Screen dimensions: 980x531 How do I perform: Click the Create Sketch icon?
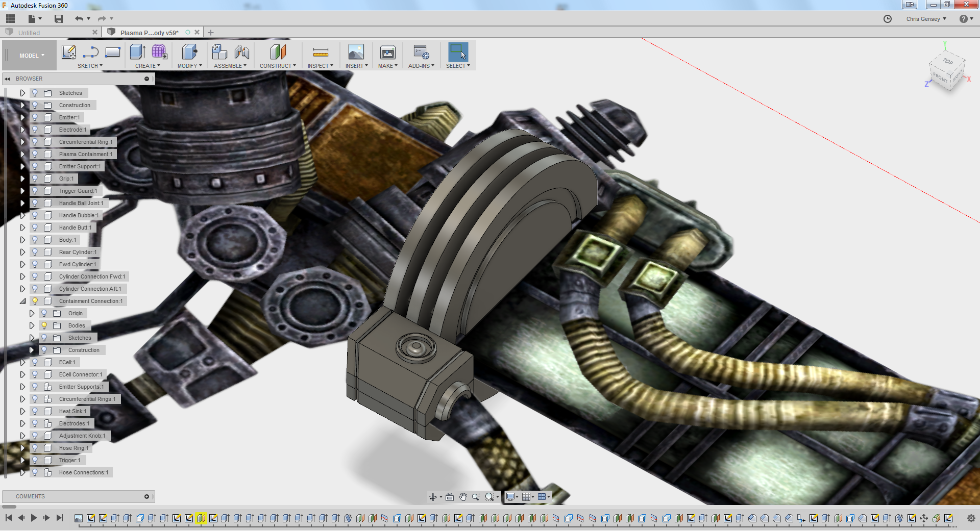(x=69, y=52)
